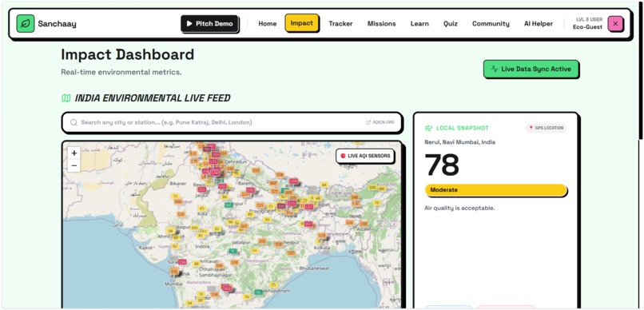The height and width of the screenshot is (310, 644).
Task: Click the 88 AQI marker beside Amravati
Action: (197, 263)
